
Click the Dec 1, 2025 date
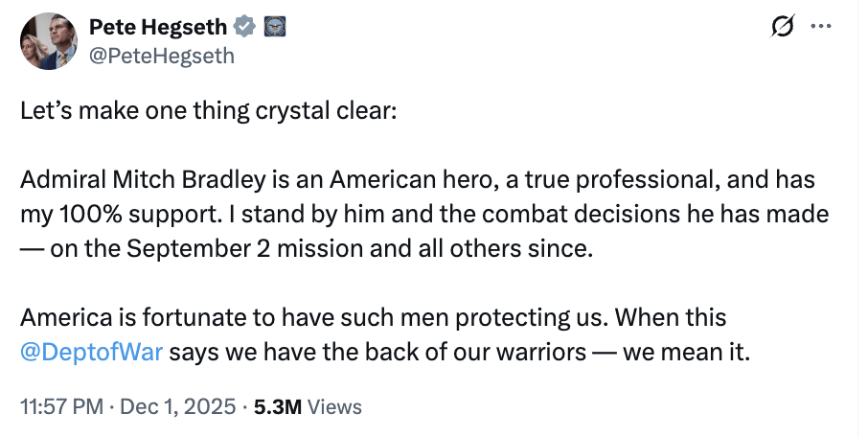[179, 406]
